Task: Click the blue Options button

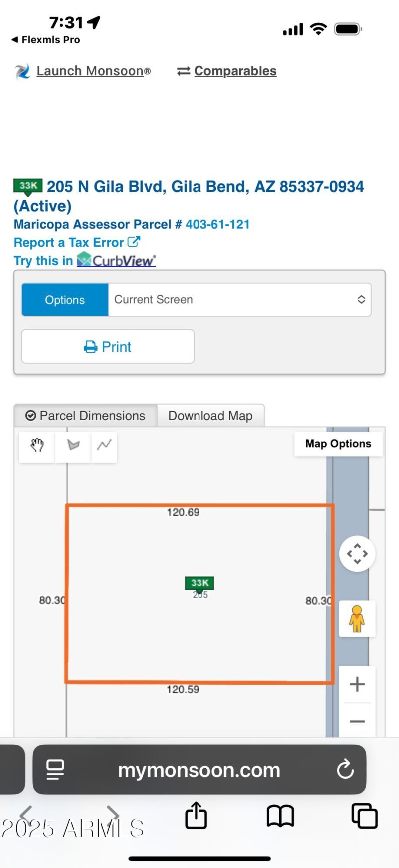Action: tap(65, 300)
